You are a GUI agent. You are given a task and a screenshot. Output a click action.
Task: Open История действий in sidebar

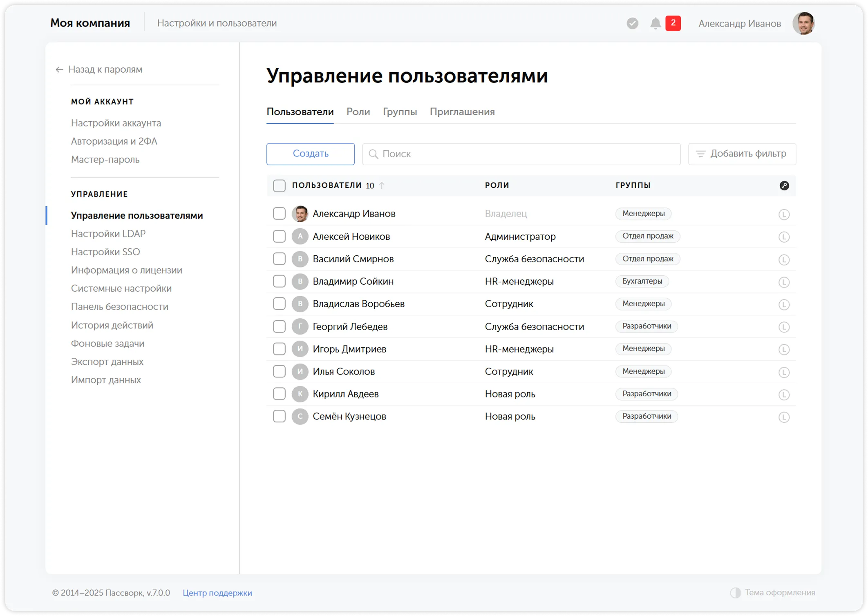point(112,325)
